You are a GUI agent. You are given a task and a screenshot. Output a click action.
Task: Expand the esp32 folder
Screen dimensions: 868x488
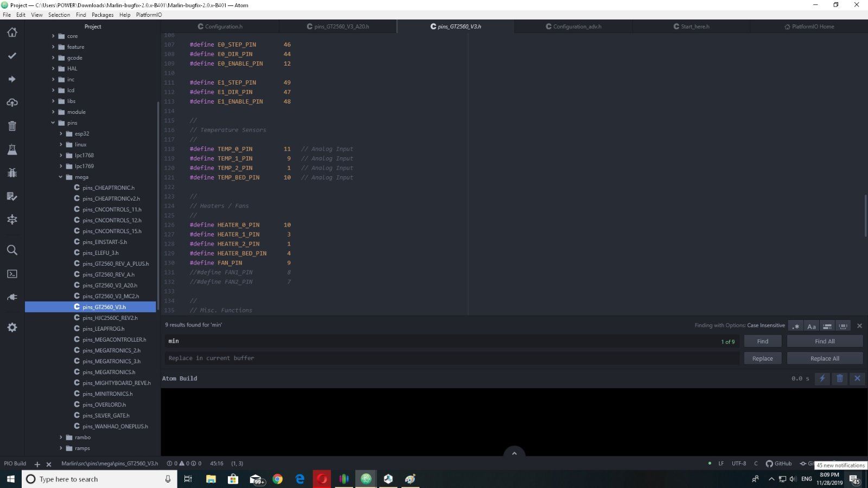click(x=61, y=134)
